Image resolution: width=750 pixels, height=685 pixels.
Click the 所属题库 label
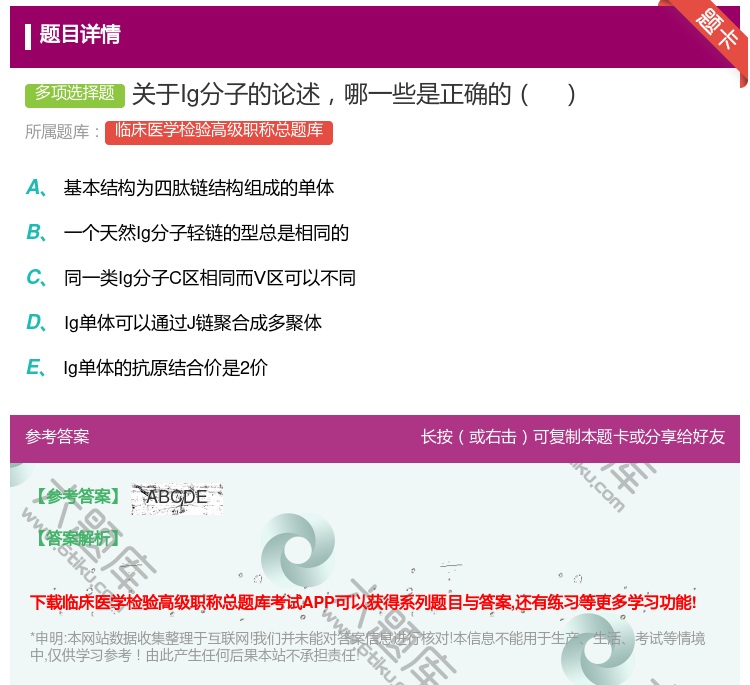[62, 132]
